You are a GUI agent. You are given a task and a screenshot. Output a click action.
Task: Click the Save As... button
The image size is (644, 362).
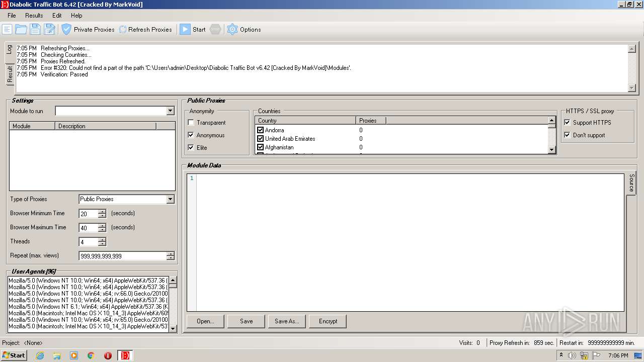(287, 321)
